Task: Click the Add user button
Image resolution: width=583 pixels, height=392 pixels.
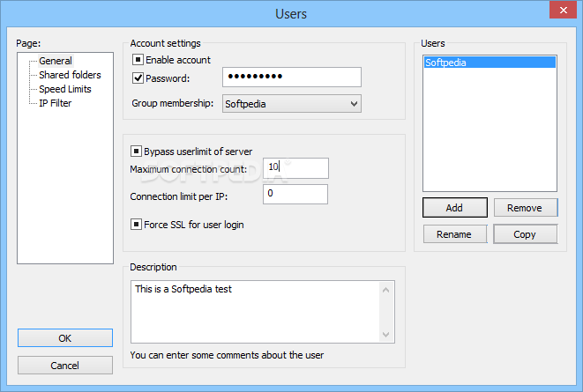Action: click(x=455, y=208)
